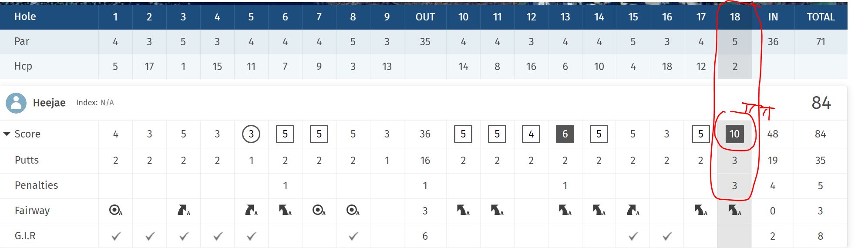
Task: Select the hole 18 column header
Action: pyautogui.click(x=735, y=17)
